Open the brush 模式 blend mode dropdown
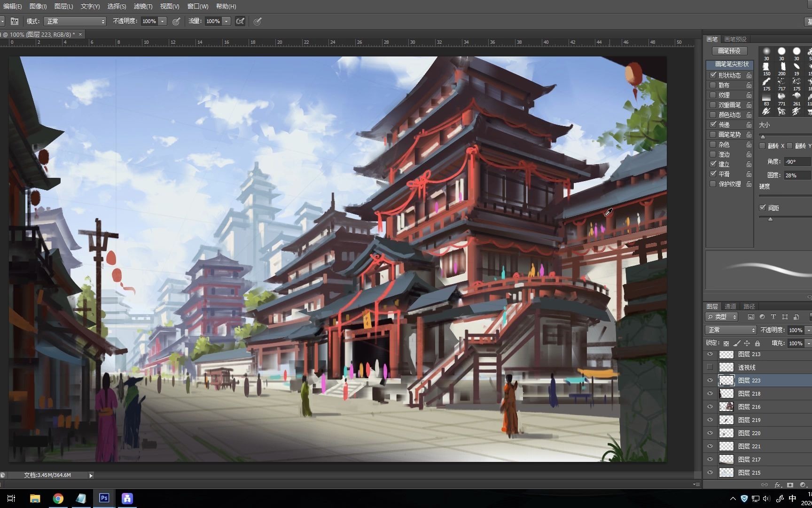Screen dimensions: 812x508 75,21
